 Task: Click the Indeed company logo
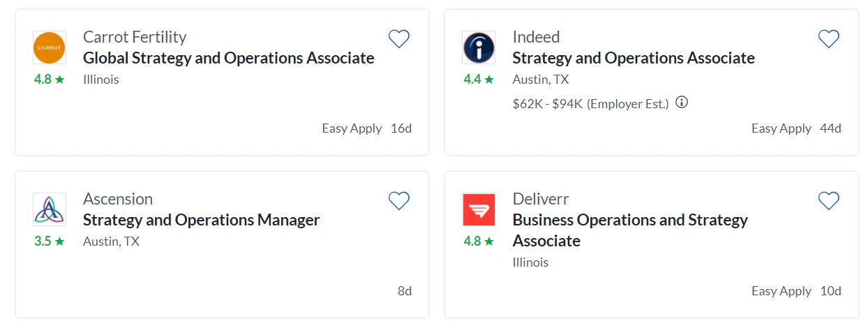coord(479,47)
